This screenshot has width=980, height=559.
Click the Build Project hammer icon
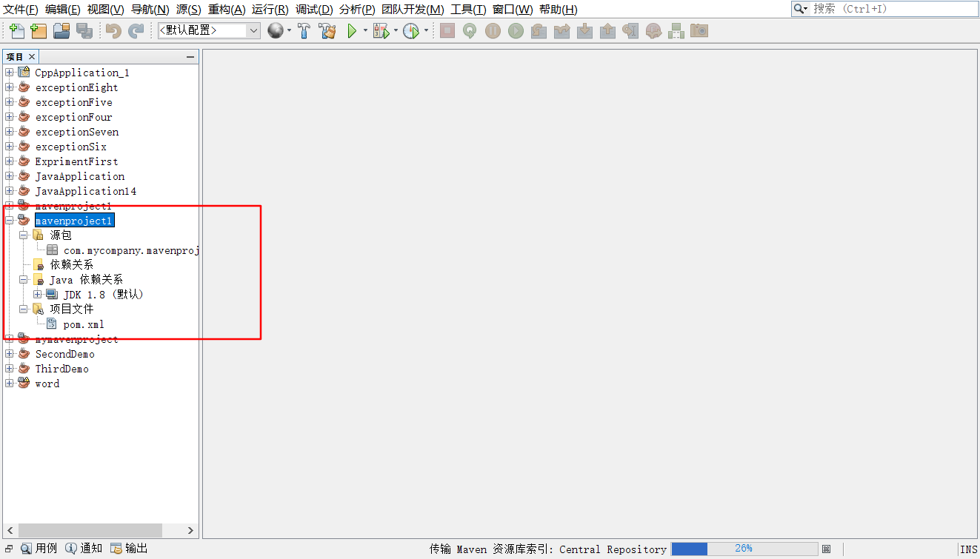point(304,31)
